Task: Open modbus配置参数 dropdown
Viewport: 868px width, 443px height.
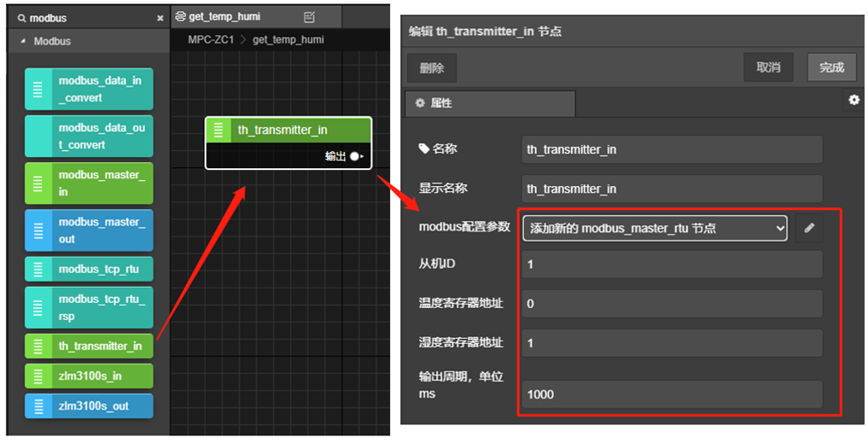Action: 655,228
